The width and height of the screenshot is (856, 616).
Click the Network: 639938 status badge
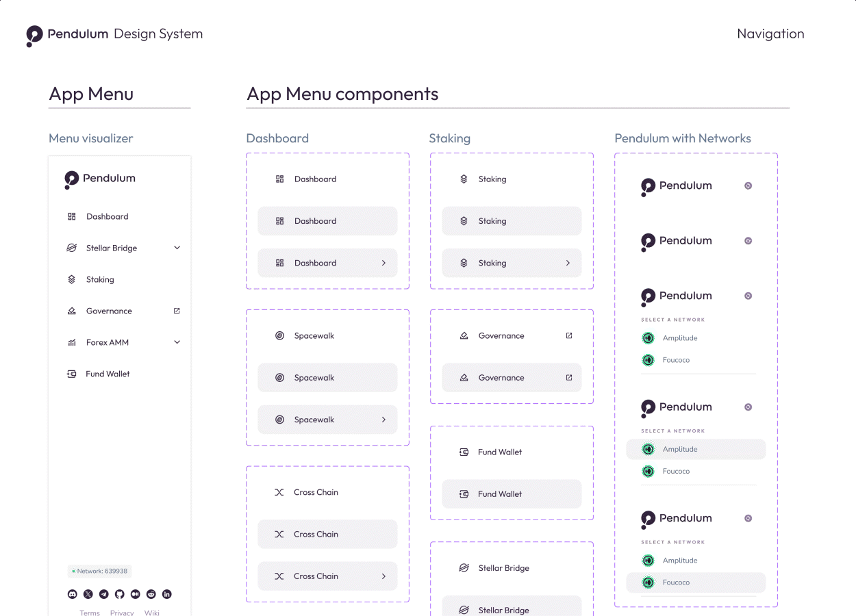99,571
